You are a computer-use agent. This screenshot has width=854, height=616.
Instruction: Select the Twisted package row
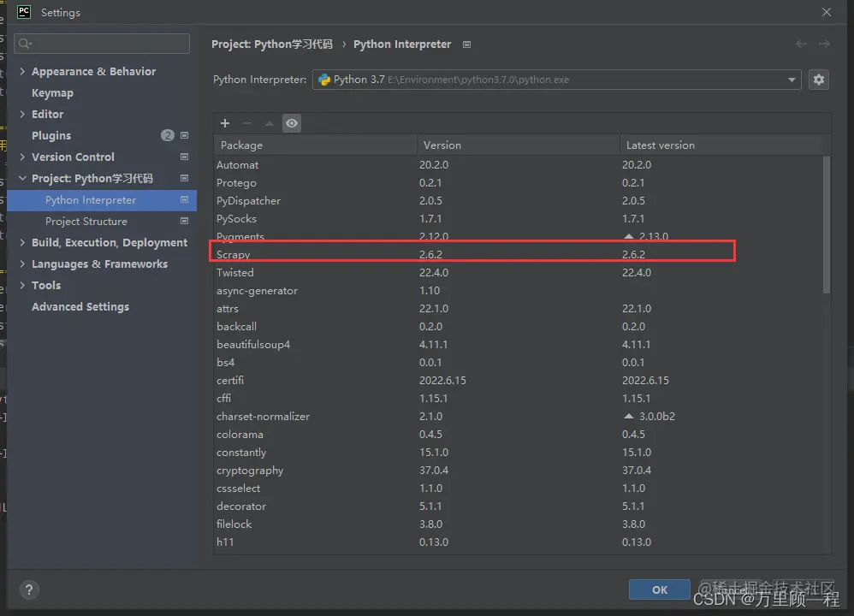click(518, 272)
